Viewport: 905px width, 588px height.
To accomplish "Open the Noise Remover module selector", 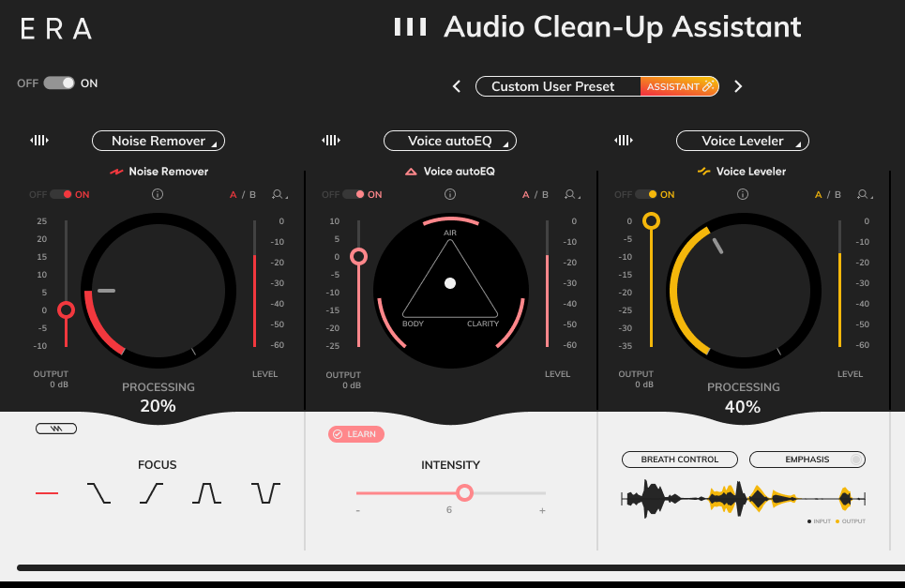I will click(158, 141).
